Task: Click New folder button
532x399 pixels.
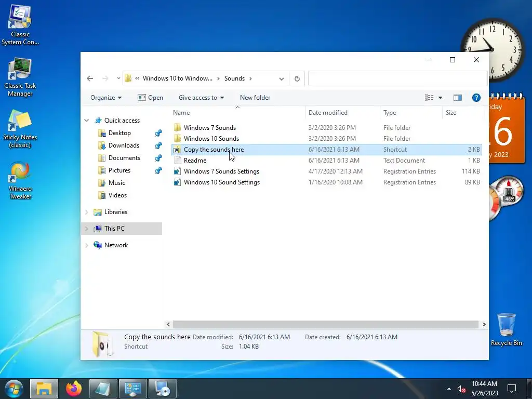Action: pyautogui.click(x=255, y=98)
